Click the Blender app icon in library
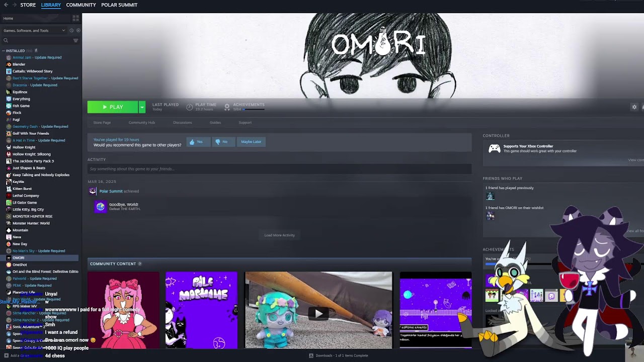 pyautogui.click(x=9, y=64)
